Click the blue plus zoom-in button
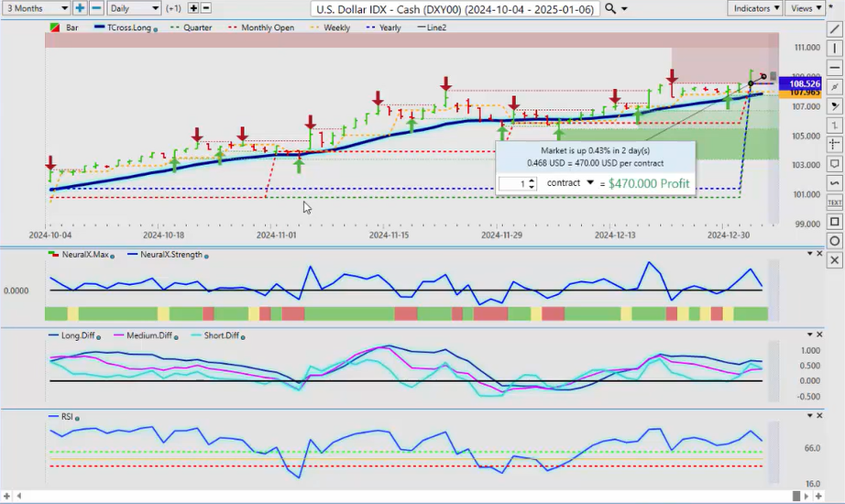 click(x=80, y=8)
